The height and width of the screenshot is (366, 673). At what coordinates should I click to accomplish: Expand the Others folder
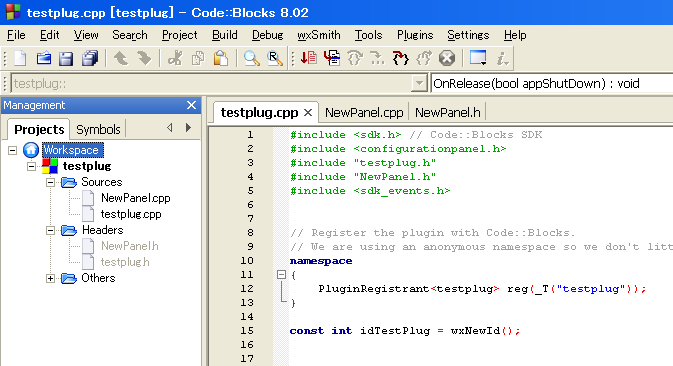tap(50, 278)
